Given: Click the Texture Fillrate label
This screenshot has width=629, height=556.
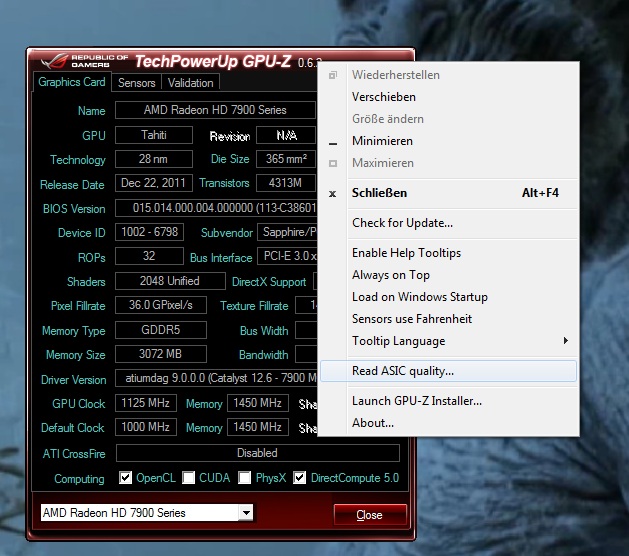Looking at the screenshot, I should (x=254, y=306).
